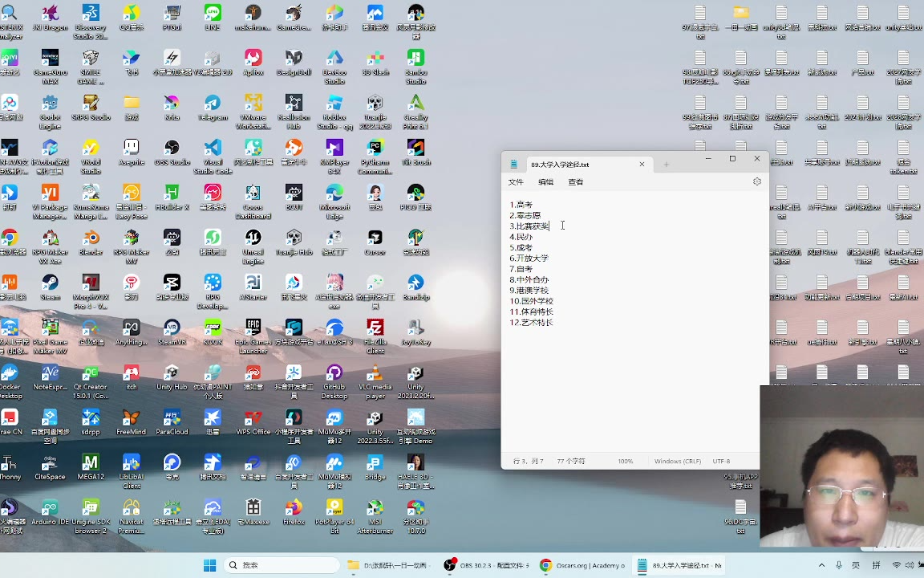This screenshot has width=924, height=578.
Task: Open the JoyToKey desktop shortcut
Action: pyautogui.click(x=416, y=332)
